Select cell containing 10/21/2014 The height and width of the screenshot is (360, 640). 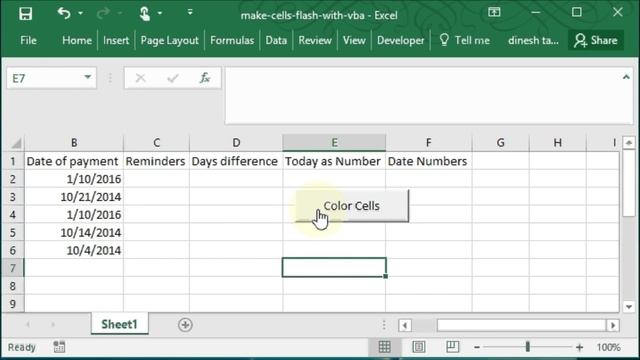point(74,197)
